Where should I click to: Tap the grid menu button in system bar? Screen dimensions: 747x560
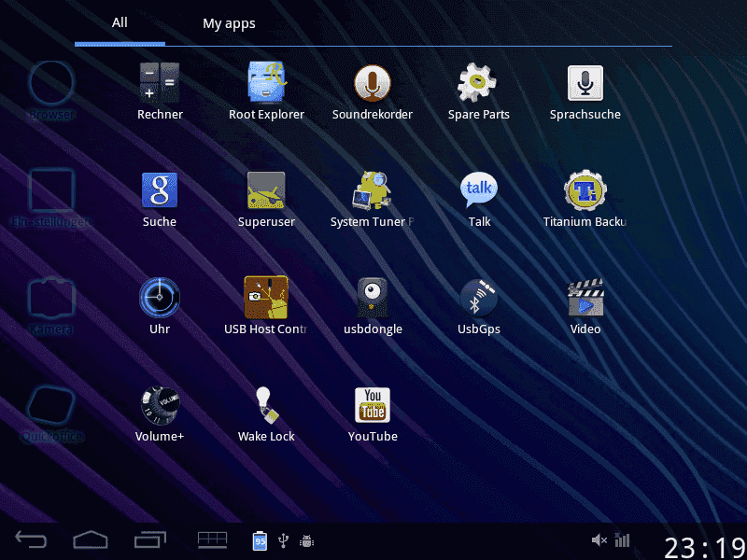tap(213, 540)
